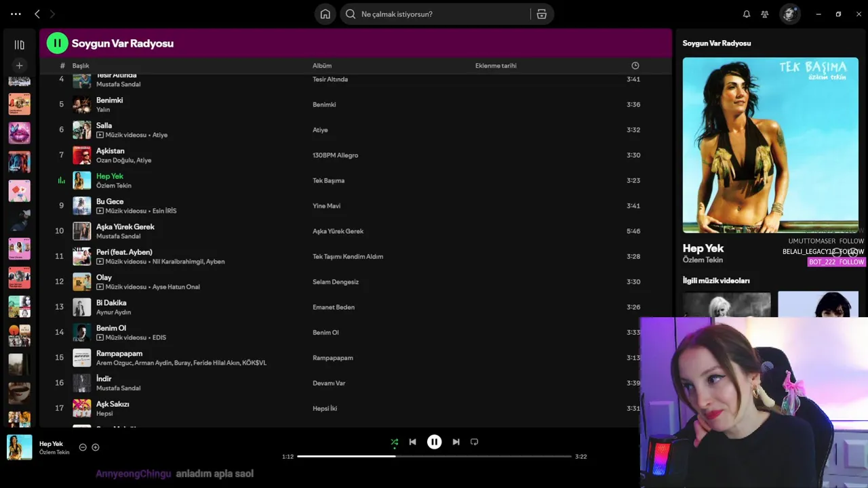This screenshot has width=868, height=488.
Task: Open music video badge icon on Salla
Action: 100,135
